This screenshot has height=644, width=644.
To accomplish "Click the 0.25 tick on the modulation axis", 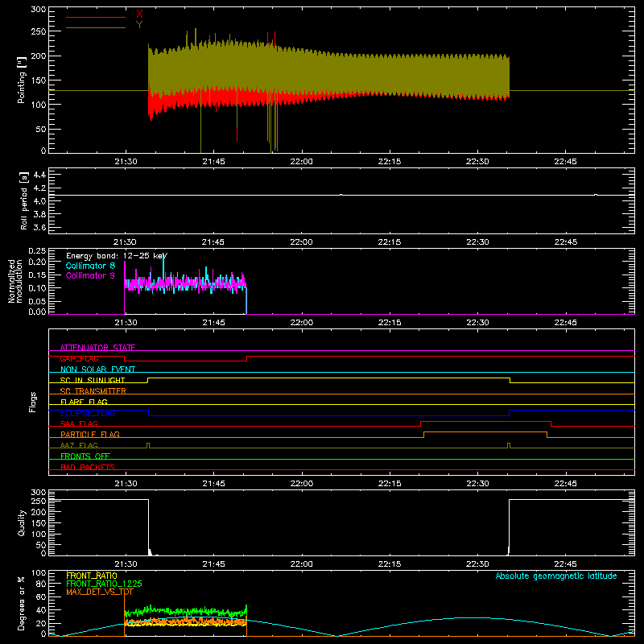I will point(37,251).
